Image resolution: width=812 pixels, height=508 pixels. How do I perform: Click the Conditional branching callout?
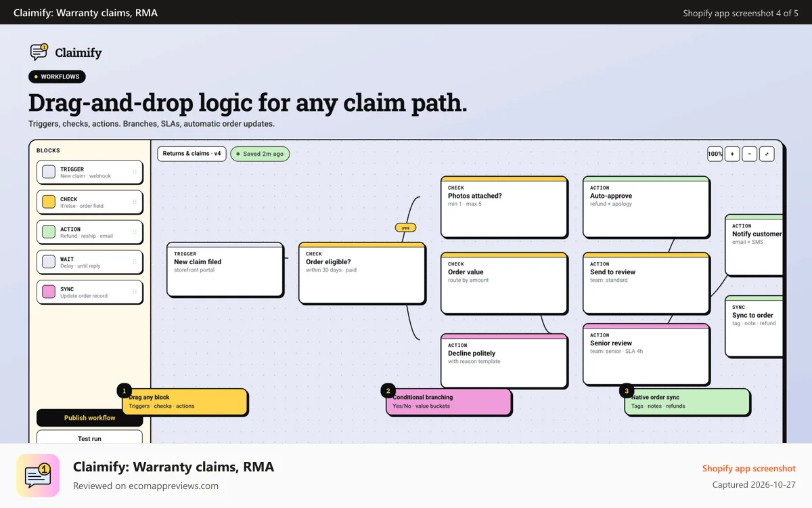click(449, 402)
